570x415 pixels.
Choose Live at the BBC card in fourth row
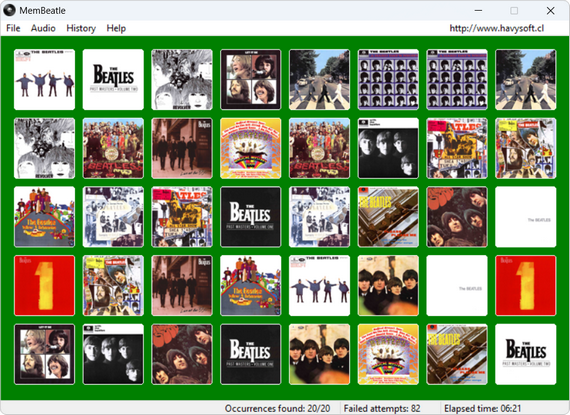[182, 286]
